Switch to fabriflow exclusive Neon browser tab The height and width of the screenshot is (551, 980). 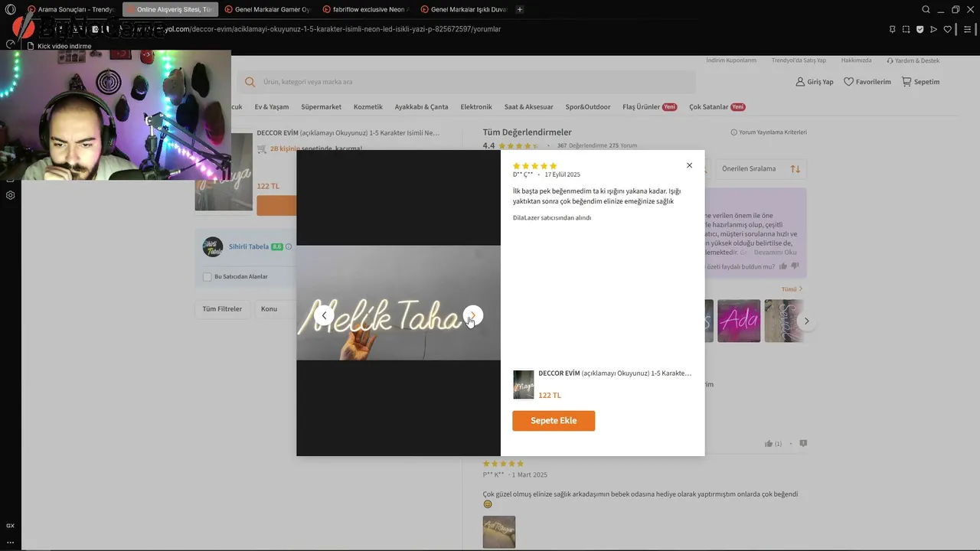(x=367, y=9)
